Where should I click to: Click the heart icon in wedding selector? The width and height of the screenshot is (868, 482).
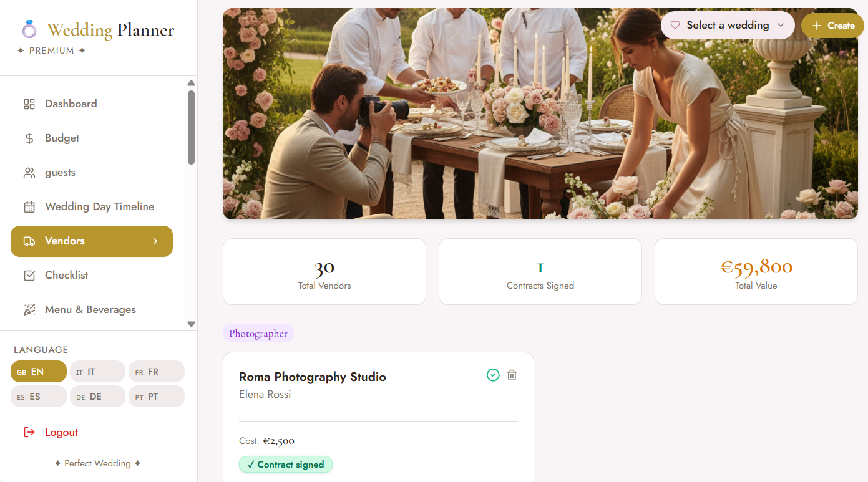point(675,26)
